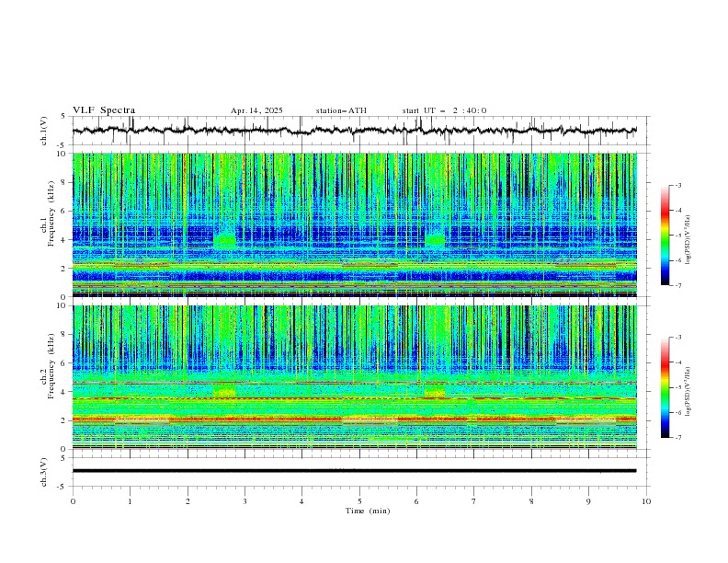Click time axis tick label "7"
The image size is (728, 563).
[474, 501]
